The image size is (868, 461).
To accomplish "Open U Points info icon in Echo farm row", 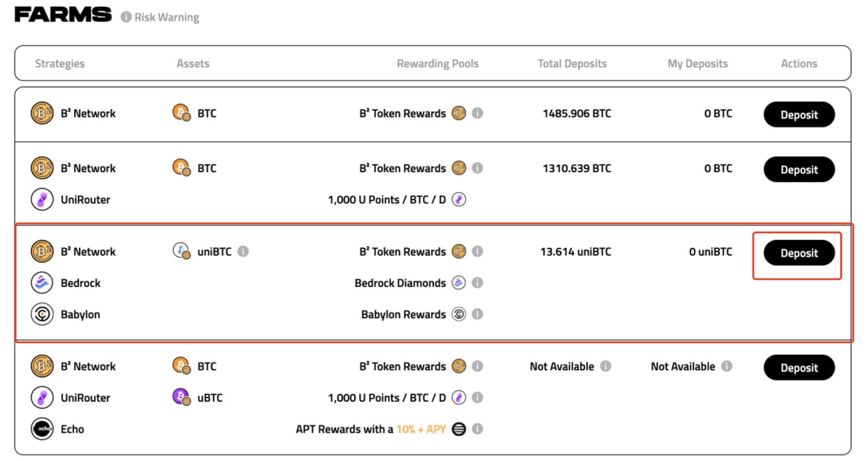I will 477,398.
